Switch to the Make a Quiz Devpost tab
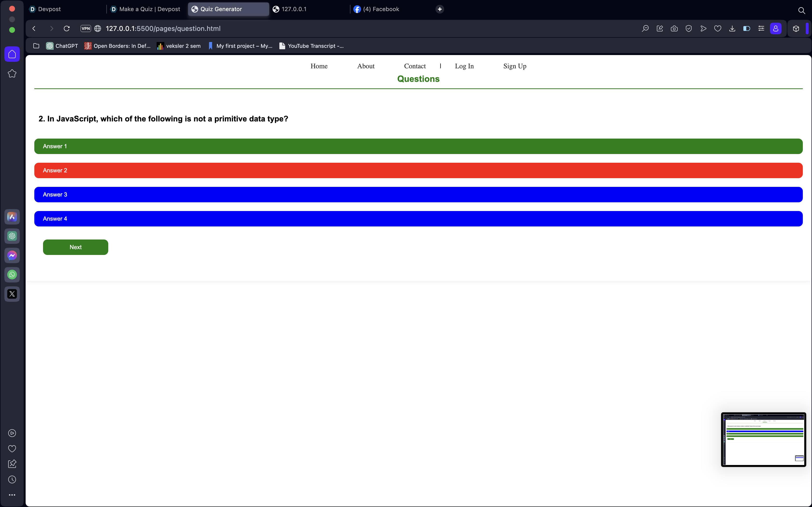This screenshot has width=812, height=507. (149, 9)
